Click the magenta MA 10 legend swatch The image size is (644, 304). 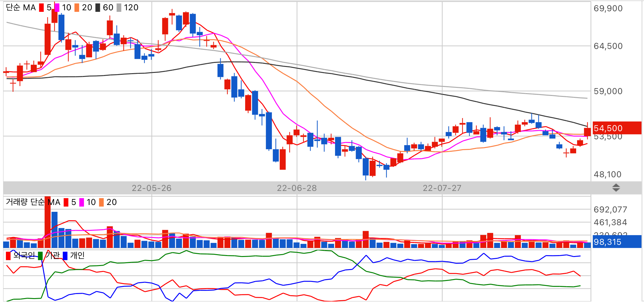[57, 8]
